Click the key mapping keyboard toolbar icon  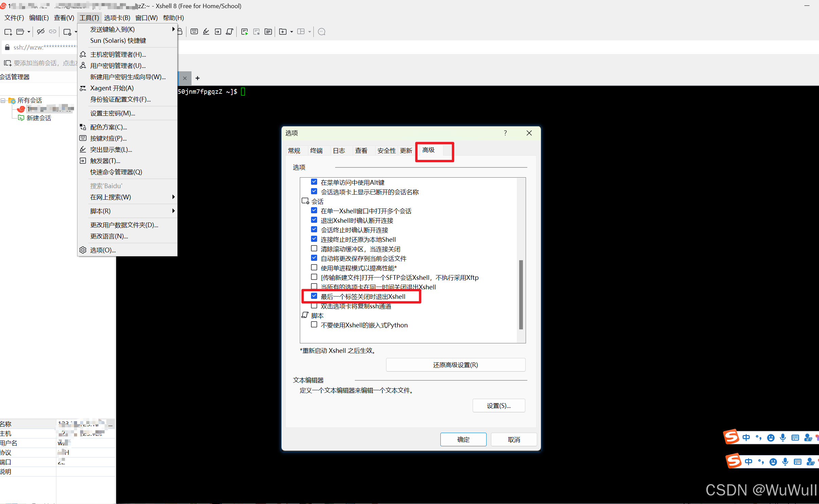click(194, 32)
